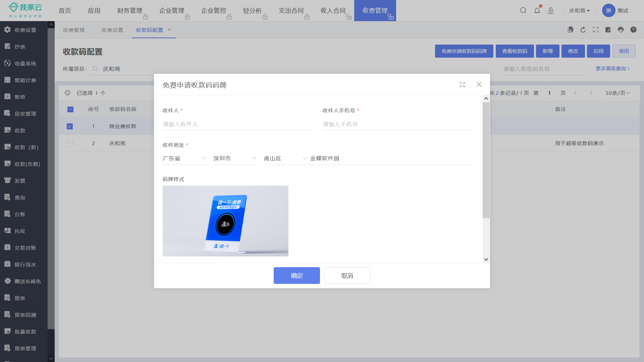Toggle the select-all header checkbox
The width and height of the screenshot is (644, 362).
click(70, 109)
